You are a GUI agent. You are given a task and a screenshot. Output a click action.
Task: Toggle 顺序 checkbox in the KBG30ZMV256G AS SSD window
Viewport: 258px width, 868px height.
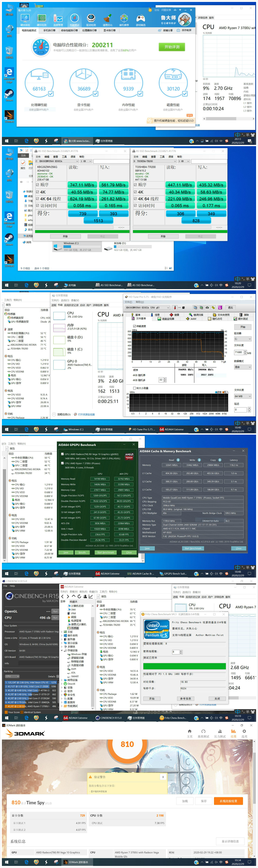pyautogui.click(x=37, y=185)
